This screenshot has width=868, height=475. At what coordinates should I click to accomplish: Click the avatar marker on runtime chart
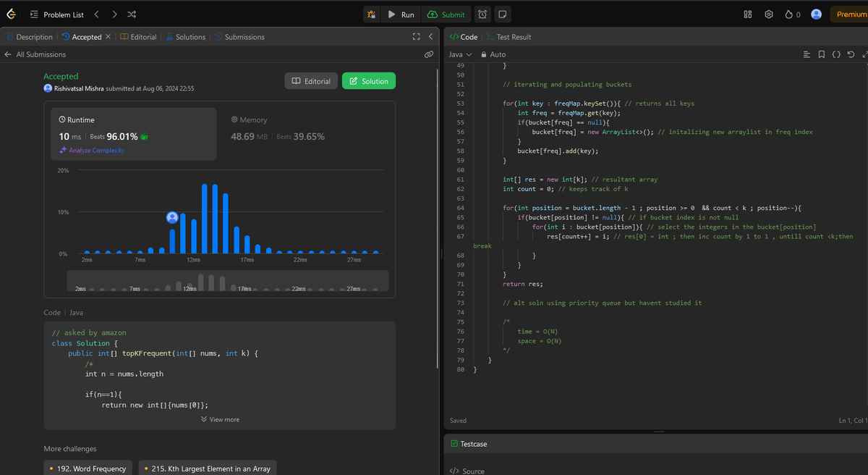point(172,217)
